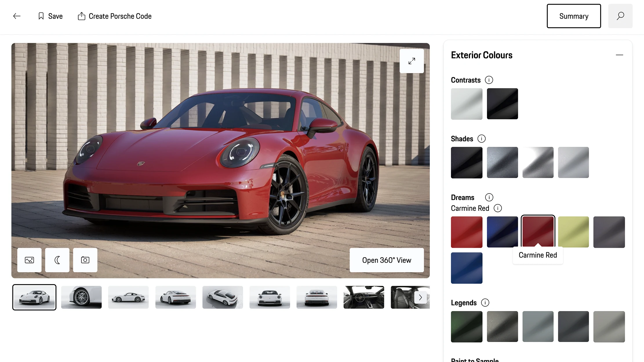Open the Shades info icon
The height and width of the screenshot is (362, 644).
pyautogui.click(x=481, y=139)
